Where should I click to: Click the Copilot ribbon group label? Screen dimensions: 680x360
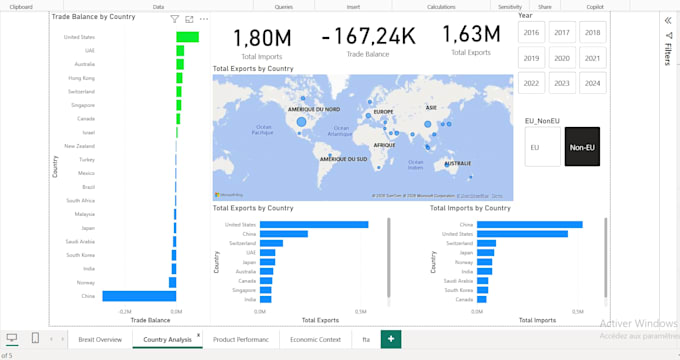click(x=595, y=7)
